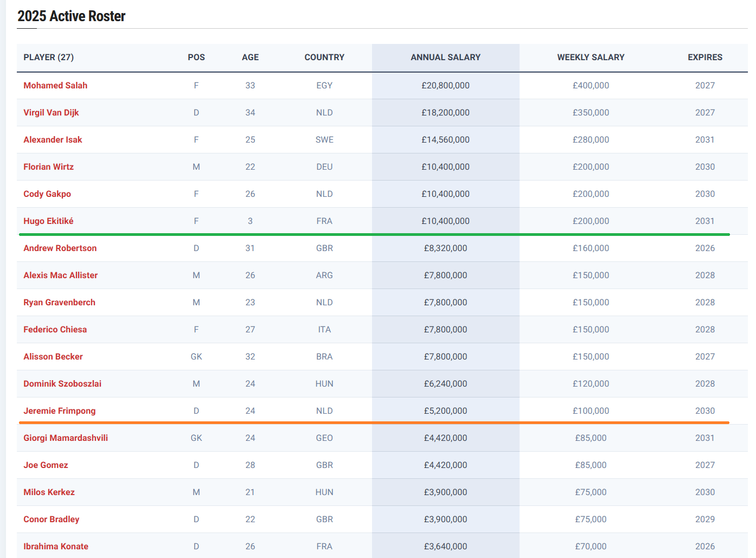
Task: Sort players by Age column header
Action: click(250, 57)
